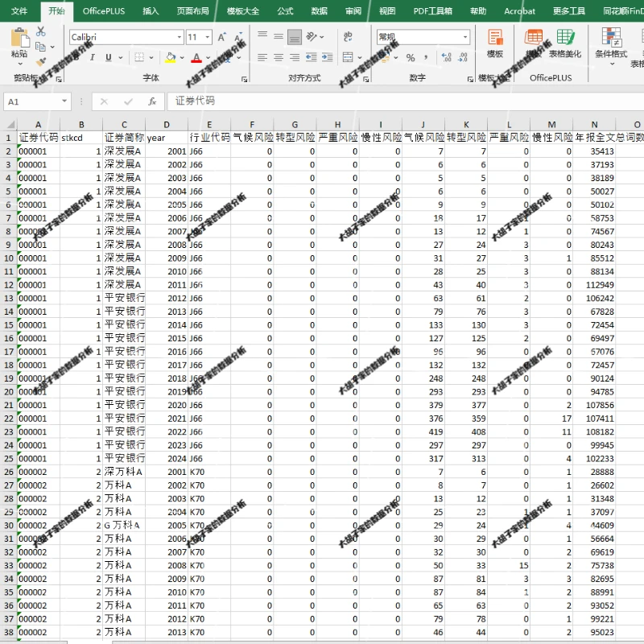
Task: Open fill color dropdown arrow
Action: (182, 58)
